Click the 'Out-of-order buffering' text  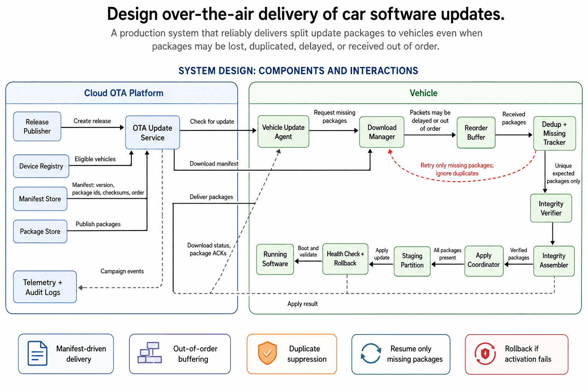pyautogui.click(x=195, y=354)
